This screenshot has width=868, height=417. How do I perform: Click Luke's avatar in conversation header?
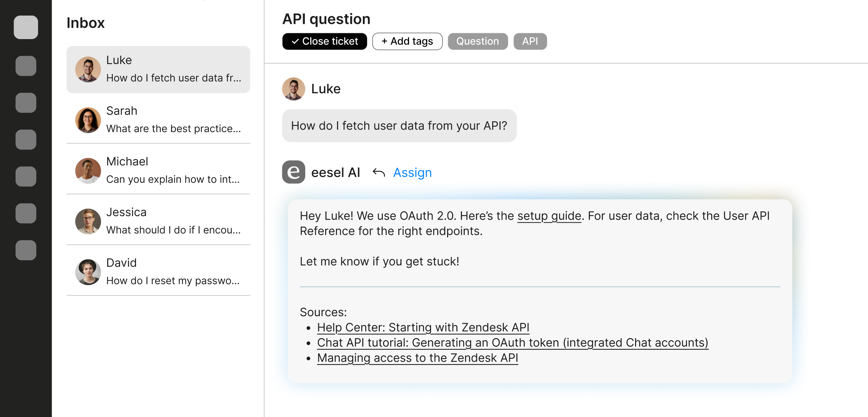(x=293, y=89)
